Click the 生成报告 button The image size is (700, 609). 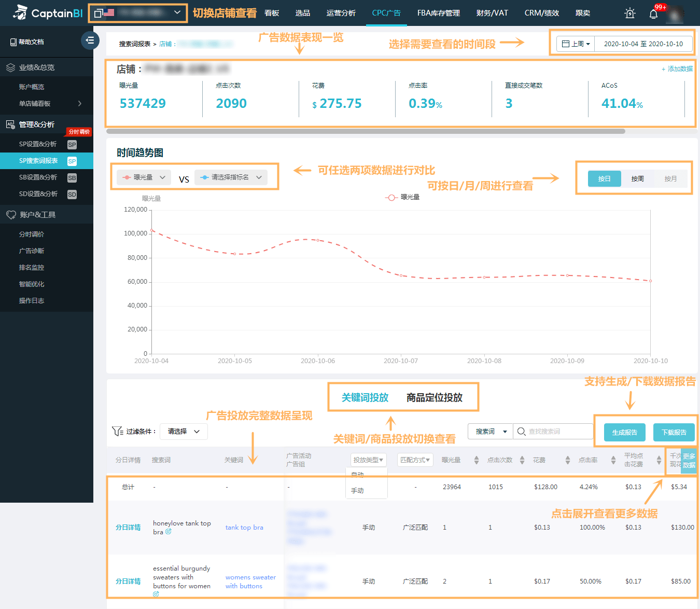click(624, 432)
